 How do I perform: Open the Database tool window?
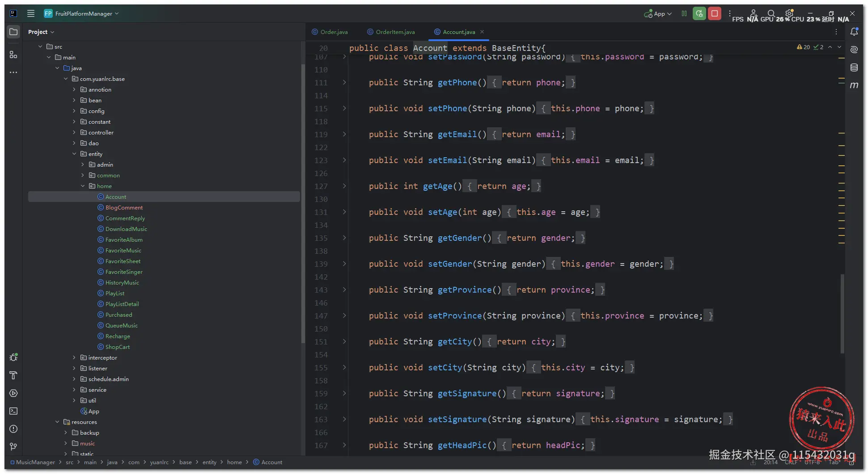(854, 67)
